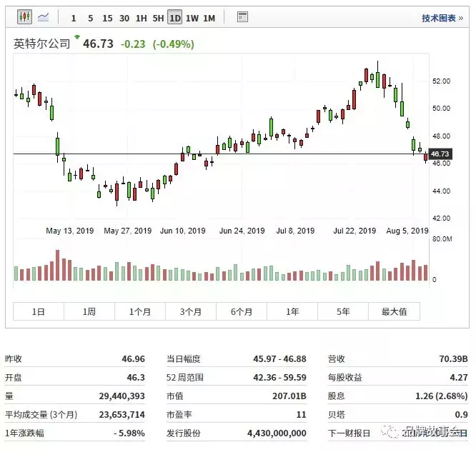The width and height of the screenshot is (476, 452).
Task: Choose the 1年 time range
Action: pyautogui.click(x=292, y=311)
